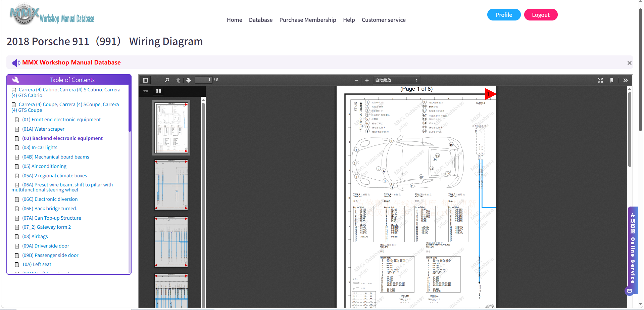Viewport: 644px width, 310px height.
Task: Open Carrera (4) Coupe wiring section
Action: point(65,107)
